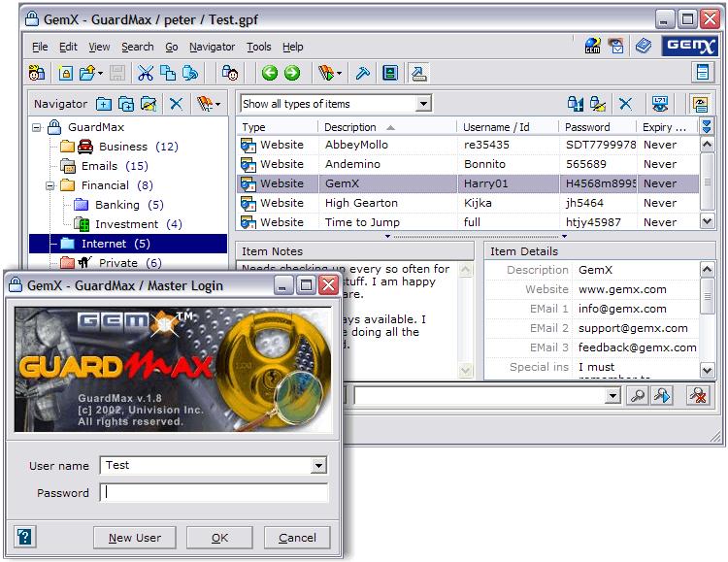Sort by the Password column header
This screenshot has width=728, height=562.
click(x=597, y=127)
